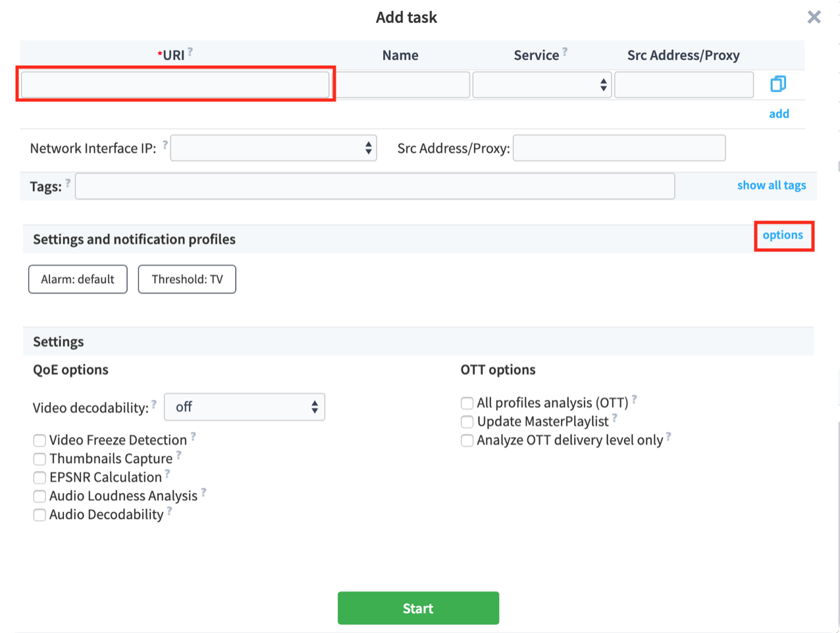Click help icon beside Service header
Screen dimensions: 840x633
pos(565,51)
